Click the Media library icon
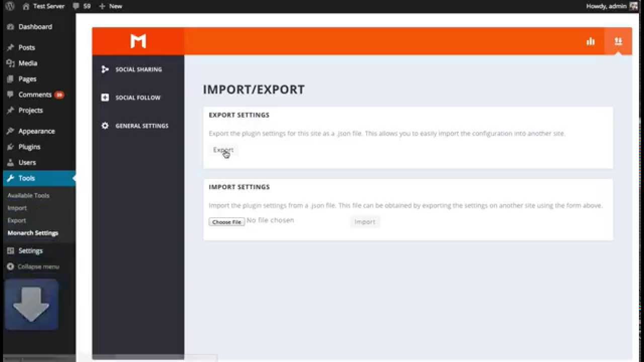This screenshot has width=644, height=362. coord(10,63)
